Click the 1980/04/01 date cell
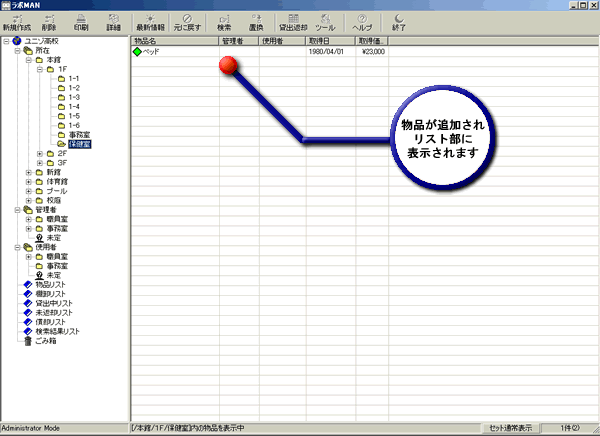Screen dimensions: 600x436 click(x=326, y=51)
